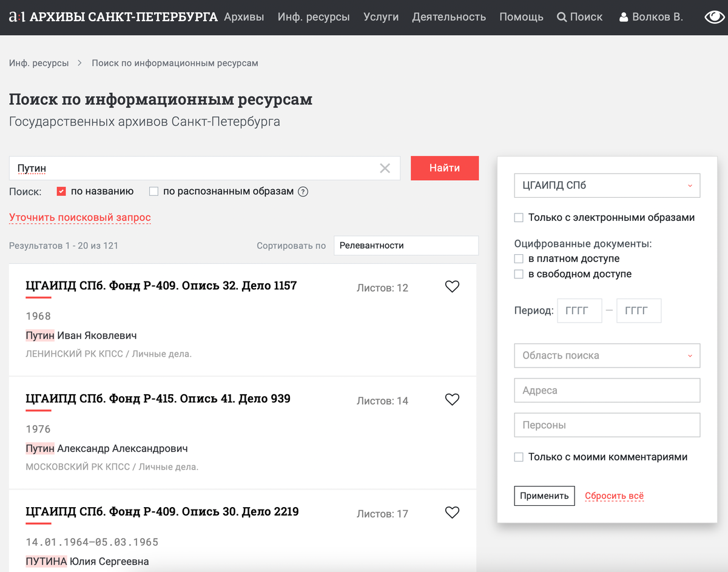This screenshot has width=728, height=572.
Task: Click the Персоны input field
Action: click(607, 425)
